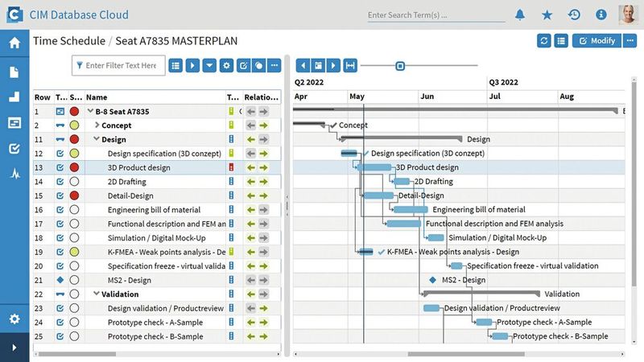Select Prototype check - A-Sample row
Viewport: 644px width, 362px height.
pyautogui.click(x=157, y=323)
